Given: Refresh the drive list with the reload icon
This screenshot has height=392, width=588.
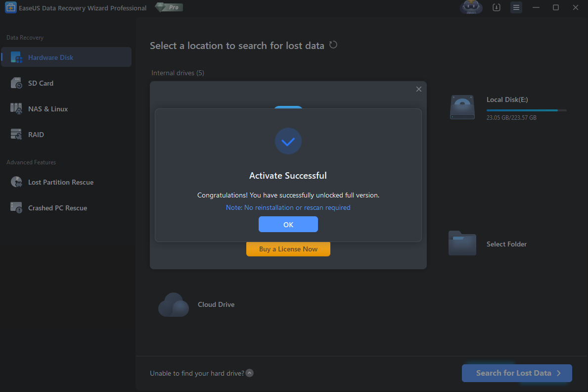Looking at the screenshot, I should [x=333, y=45].
